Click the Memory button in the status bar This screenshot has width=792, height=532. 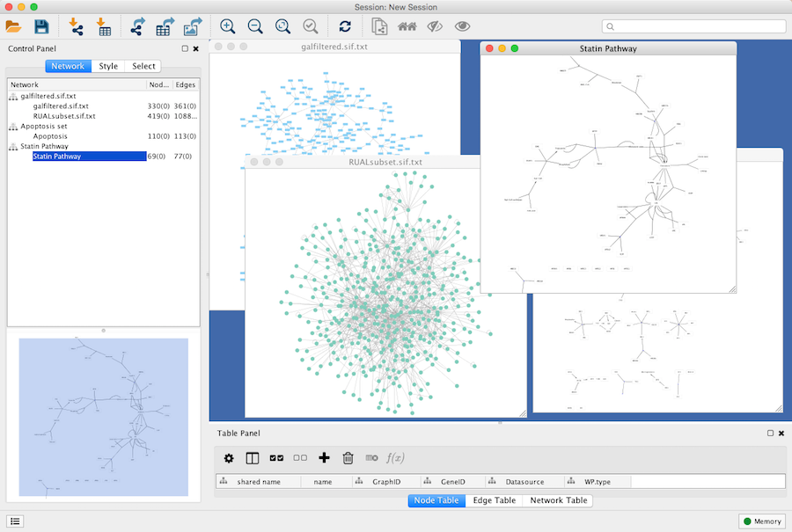(761, 521)
